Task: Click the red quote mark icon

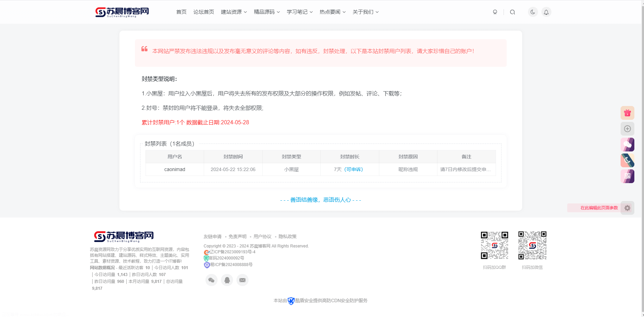Action: (x=145, y=49)
